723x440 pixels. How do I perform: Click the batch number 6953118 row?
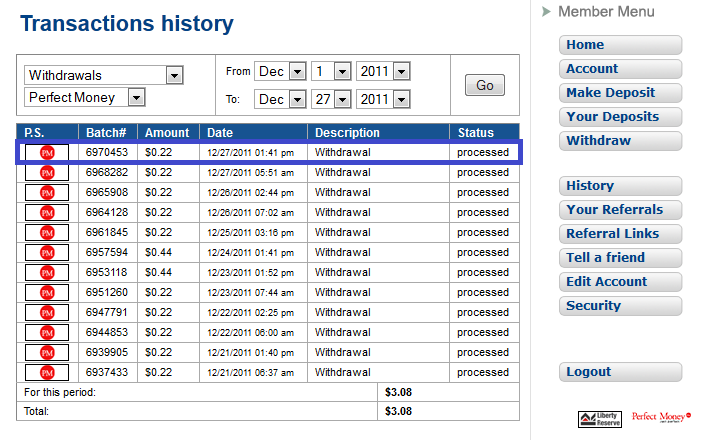(106, 273)
